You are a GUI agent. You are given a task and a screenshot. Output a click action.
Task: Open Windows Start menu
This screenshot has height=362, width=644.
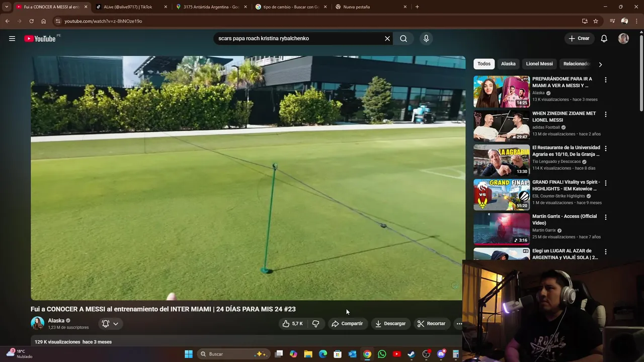[x=189, y=354]
